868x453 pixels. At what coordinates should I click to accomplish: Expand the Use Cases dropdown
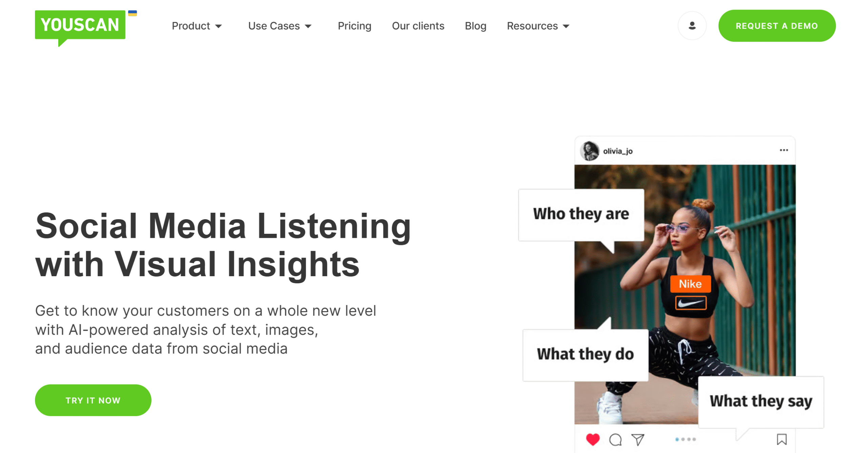280,26
